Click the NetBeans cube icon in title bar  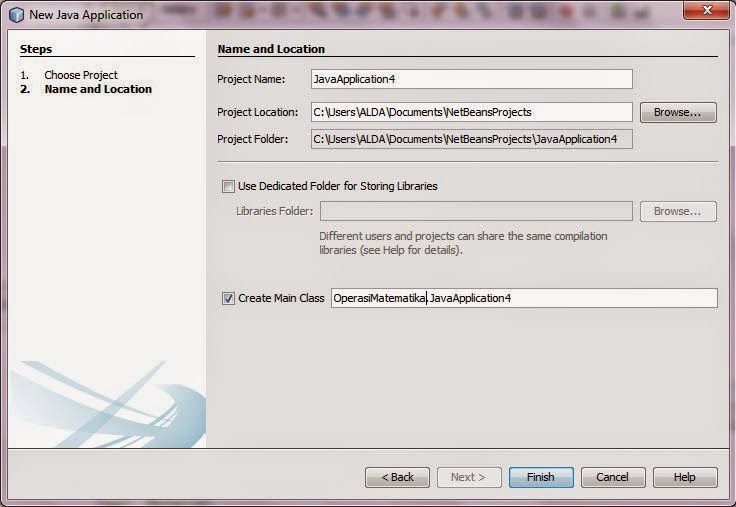[16, 15]
